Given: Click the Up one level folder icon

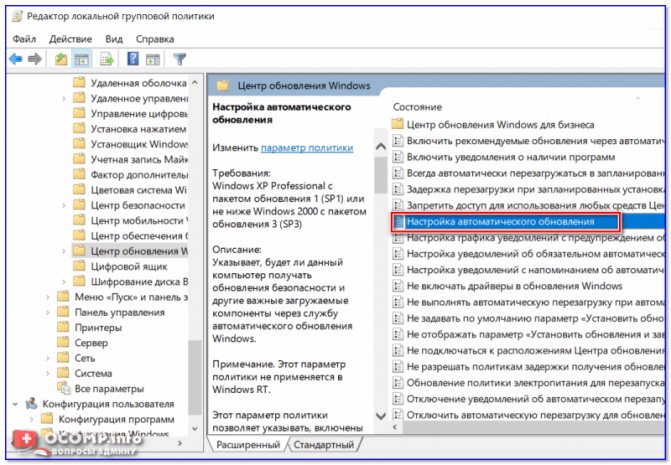Looking at the screenshot, I should [61, 59].
